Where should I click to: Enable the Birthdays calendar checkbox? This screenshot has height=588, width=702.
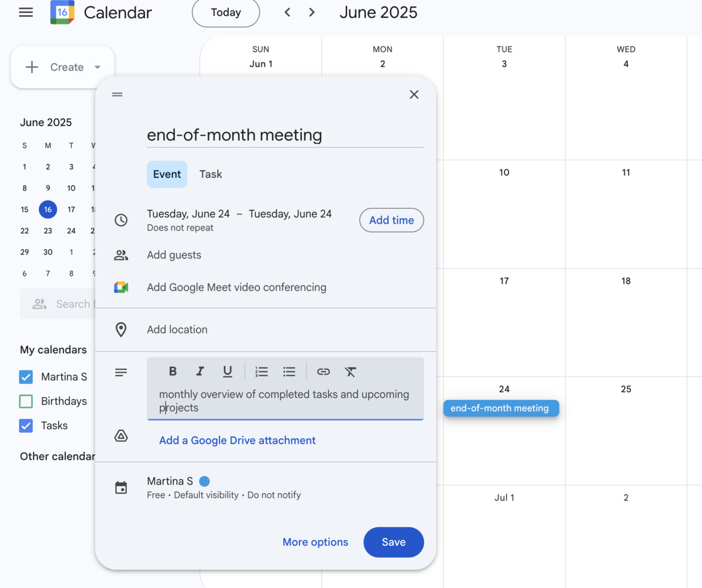[26, 401]
